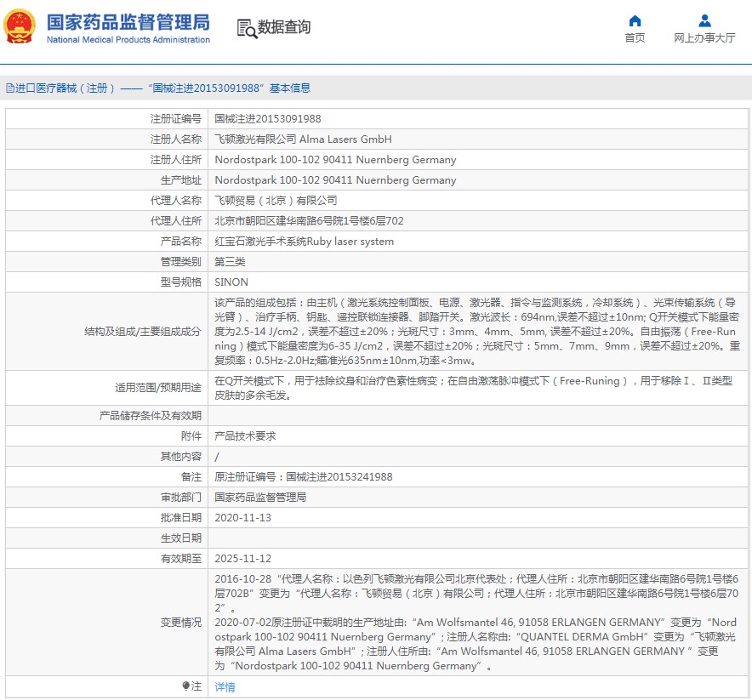Click the bulb icon next to 注
This screenshot has width=752, height=700.
[186, 686]
